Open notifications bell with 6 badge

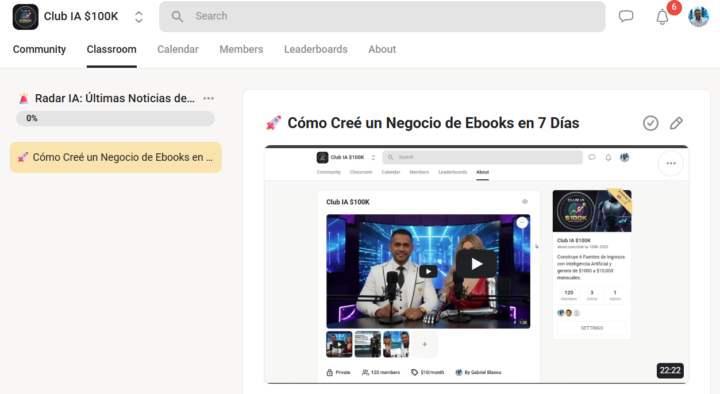click(662, 17)
